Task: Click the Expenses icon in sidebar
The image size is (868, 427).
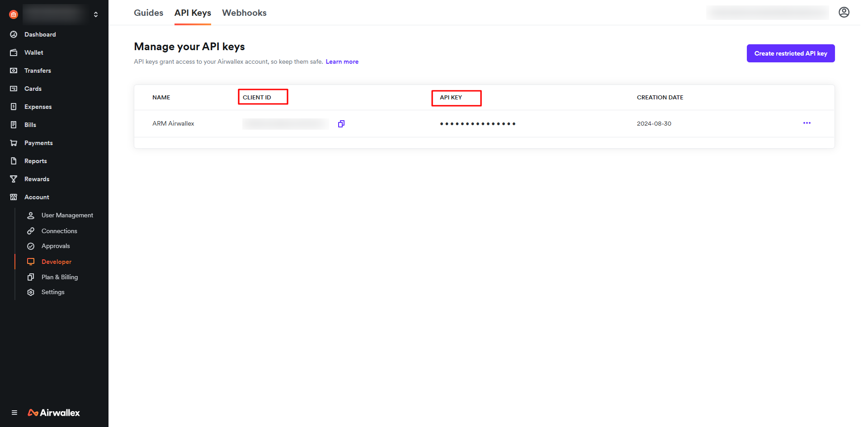Action: coord(14,107)
